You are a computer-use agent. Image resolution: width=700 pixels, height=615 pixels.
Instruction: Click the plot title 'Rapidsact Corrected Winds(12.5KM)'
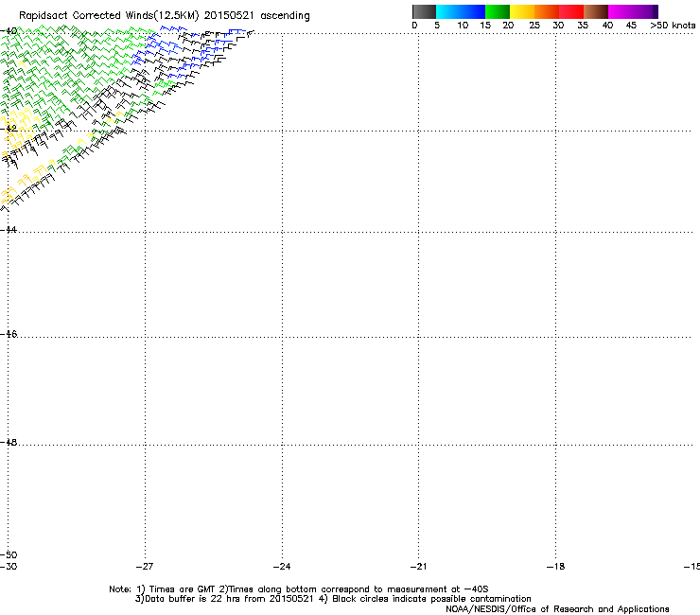[109, 16]
